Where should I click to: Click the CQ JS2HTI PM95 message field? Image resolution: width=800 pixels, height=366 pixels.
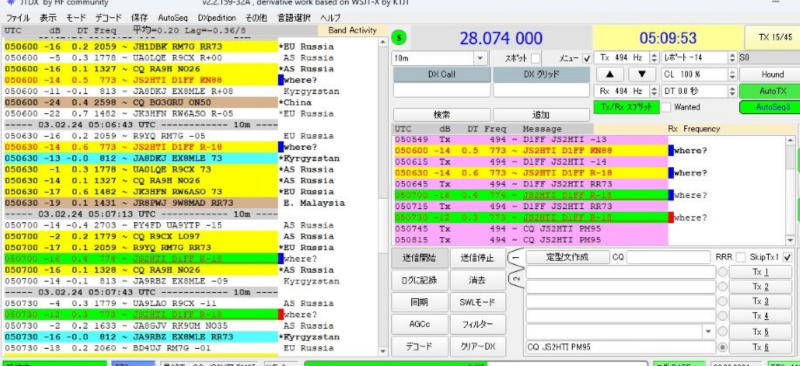[621, 347]
